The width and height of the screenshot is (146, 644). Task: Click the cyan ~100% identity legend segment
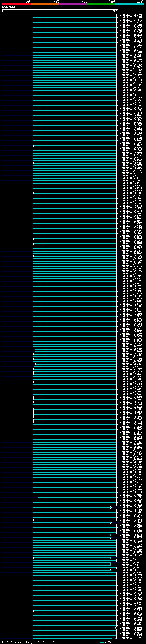130,4
